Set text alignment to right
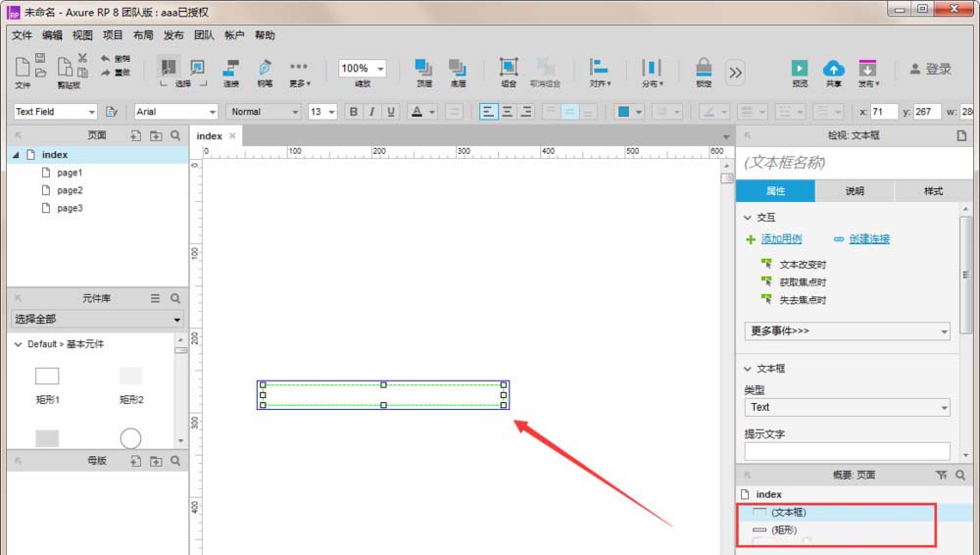Image resolution: width=980 pixels, height=555 pixels. pos(526,112)
